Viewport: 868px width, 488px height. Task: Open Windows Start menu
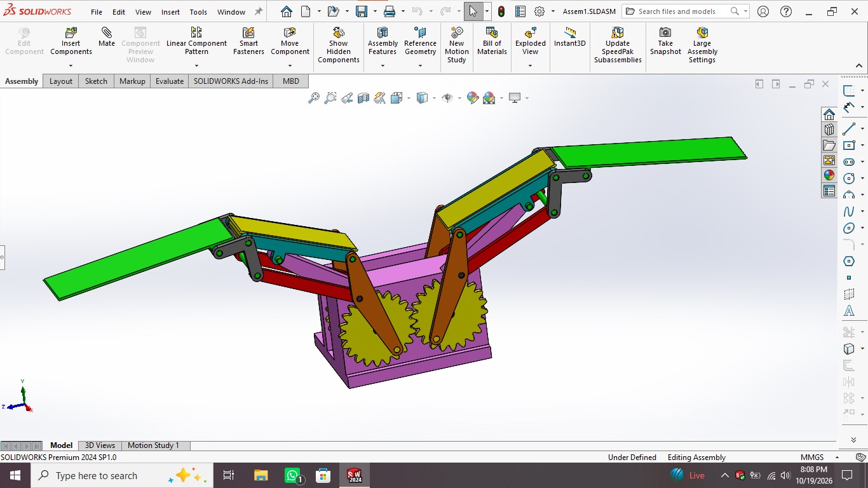pyautogui.click(x=15, y=475)
